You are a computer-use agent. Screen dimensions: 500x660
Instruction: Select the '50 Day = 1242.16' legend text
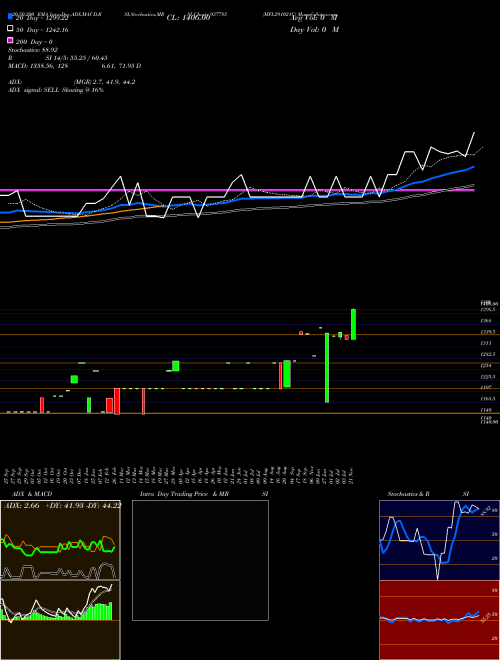click(x=42, y=30)
